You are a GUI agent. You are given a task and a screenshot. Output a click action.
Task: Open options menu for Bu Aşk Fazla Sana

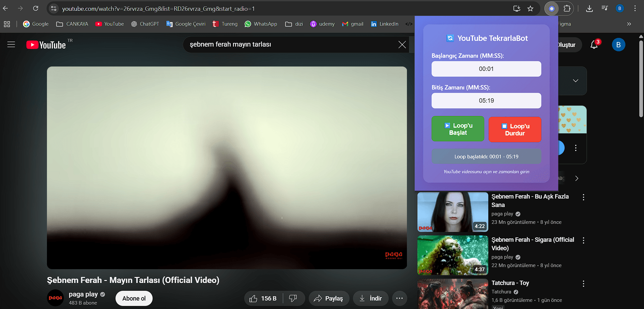(583, 198)
